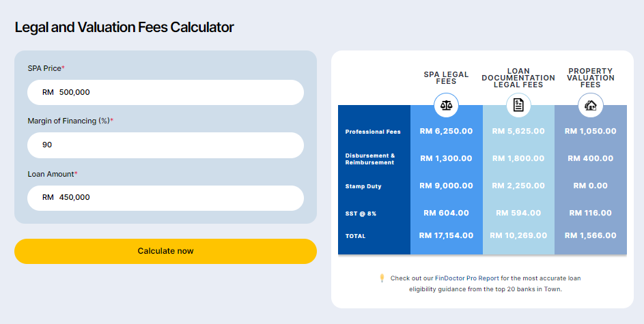Select the Loan Amount input field
Screen dimensions: 644x324
point(166,198)
